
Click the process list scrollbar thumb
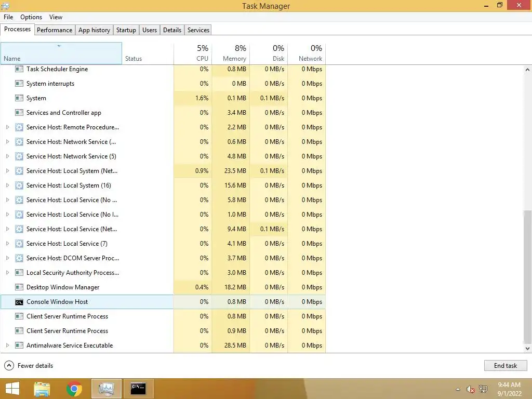527,276
